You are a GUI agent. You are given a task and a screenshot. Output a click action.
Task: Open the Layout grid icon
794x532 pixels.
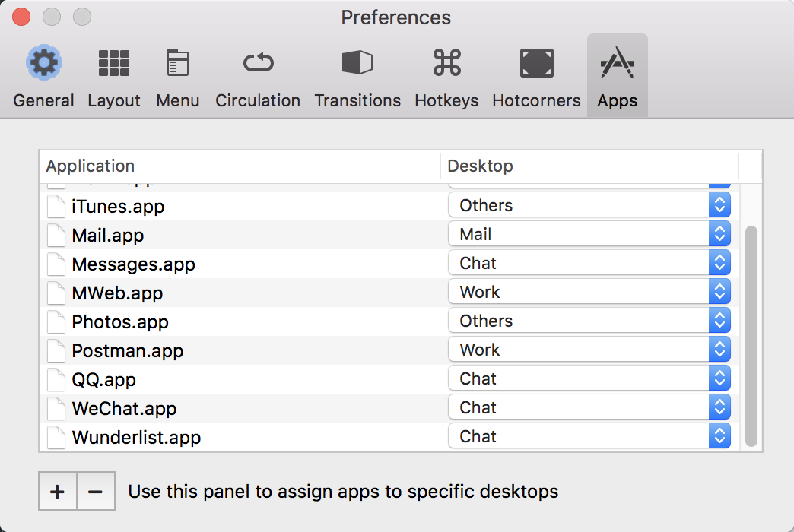(x=113, y=63)
